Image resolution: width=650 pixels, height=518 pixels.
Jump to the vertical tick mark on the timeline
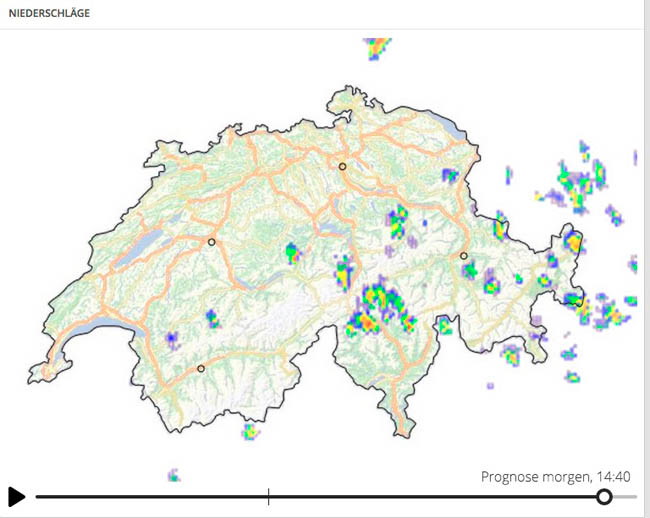(x=269, y=496)
